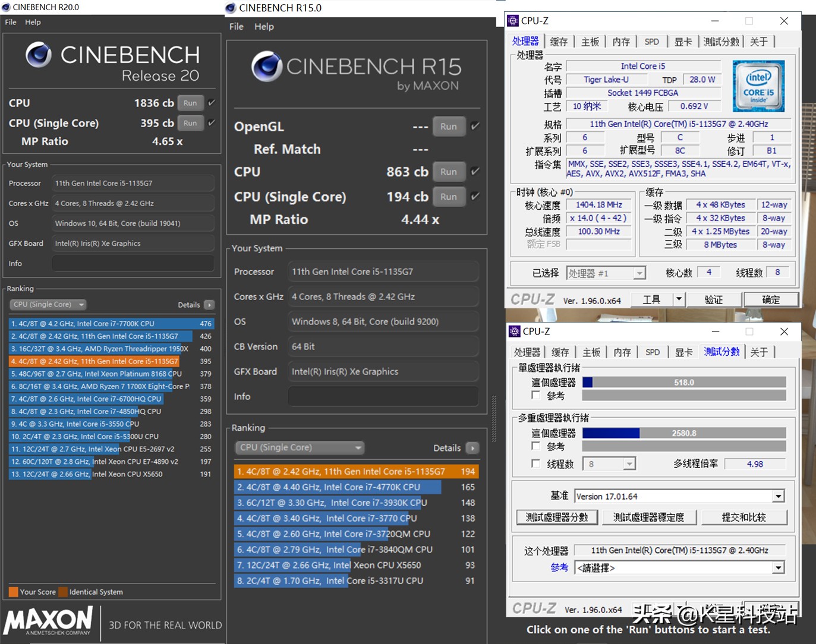
Task: Switch to the 缓存 tab in upper CPU-Z window
Action: point(559,42)
